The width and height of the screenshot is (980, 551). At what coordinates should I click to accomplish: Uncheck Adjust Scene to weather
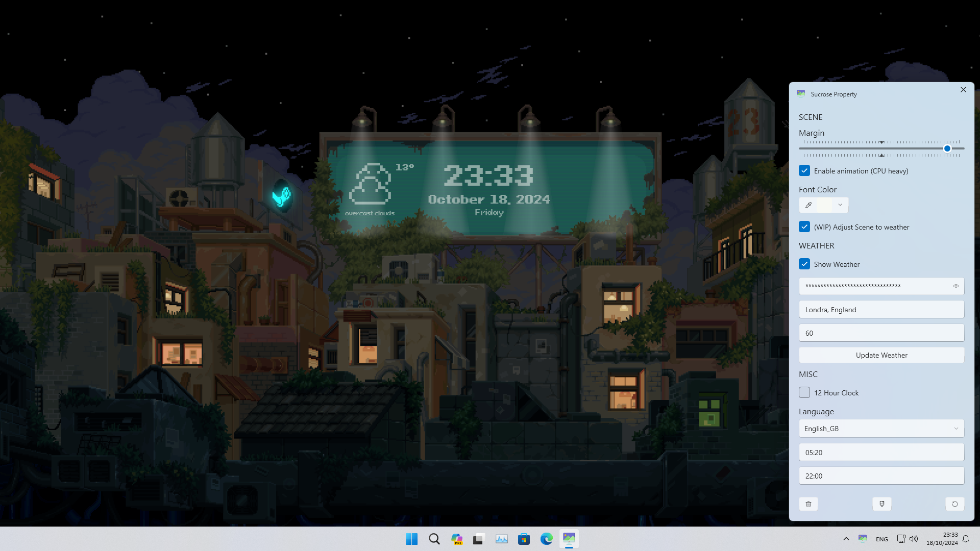804,227
